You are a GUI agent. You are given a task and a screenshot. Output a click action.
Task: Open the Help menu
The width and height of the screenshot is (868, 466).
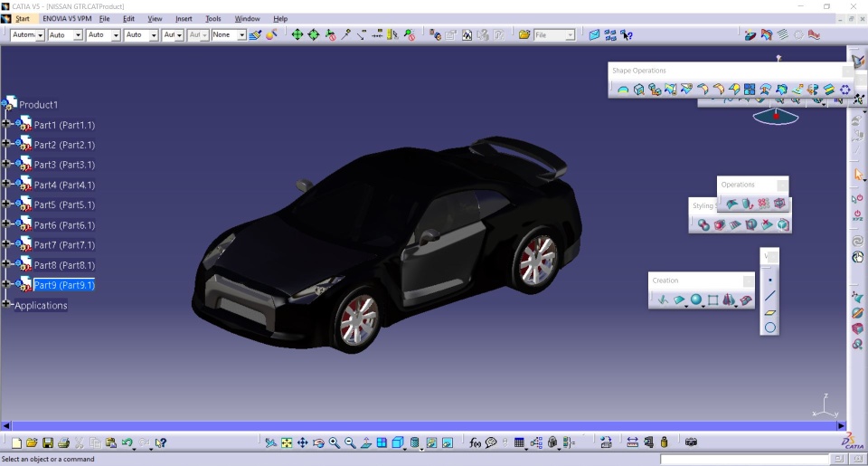point(280,19)
